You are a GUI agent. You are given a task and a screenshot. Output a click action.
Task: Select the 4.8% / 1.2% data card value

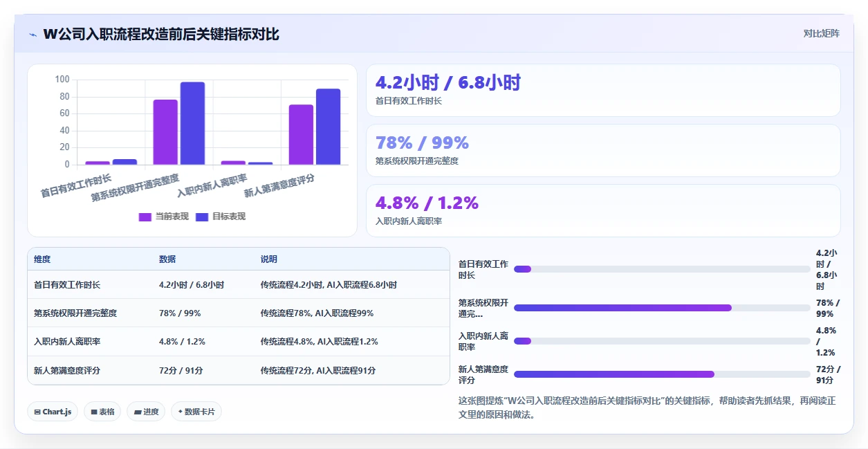click(427, 203)
